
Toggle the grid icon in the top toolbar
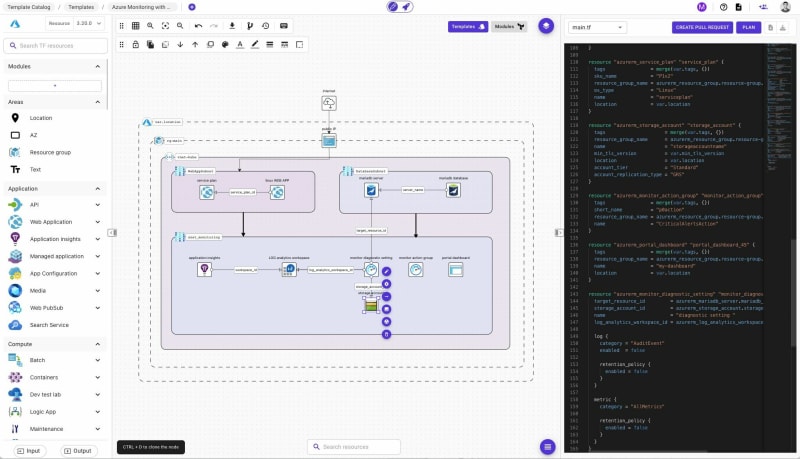click(x=136, y=26)
